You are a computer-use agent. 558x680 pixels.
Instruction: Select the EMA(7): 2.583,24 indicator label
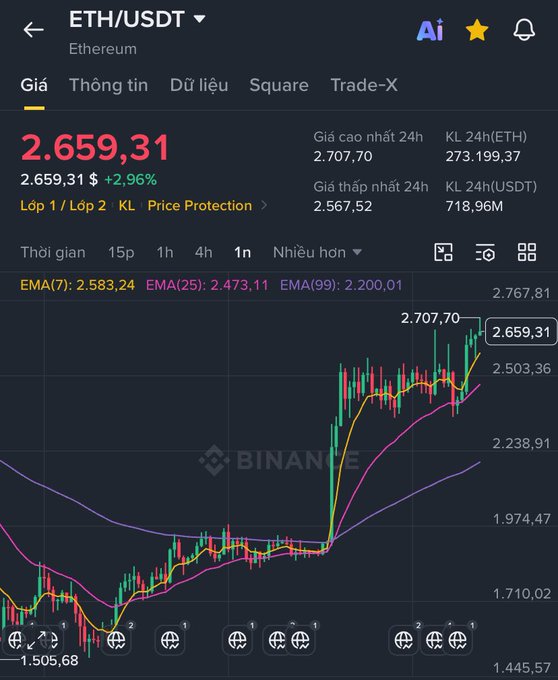78,285
